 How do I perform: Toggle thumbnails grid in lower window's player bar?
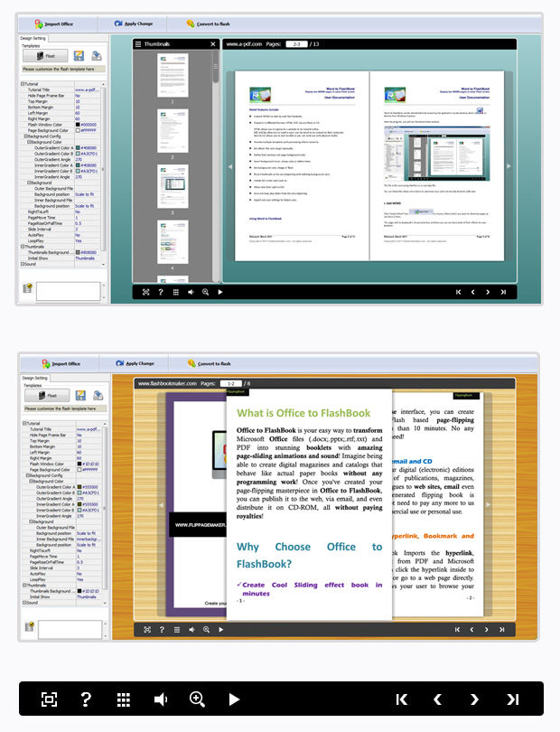click(177, 629)
